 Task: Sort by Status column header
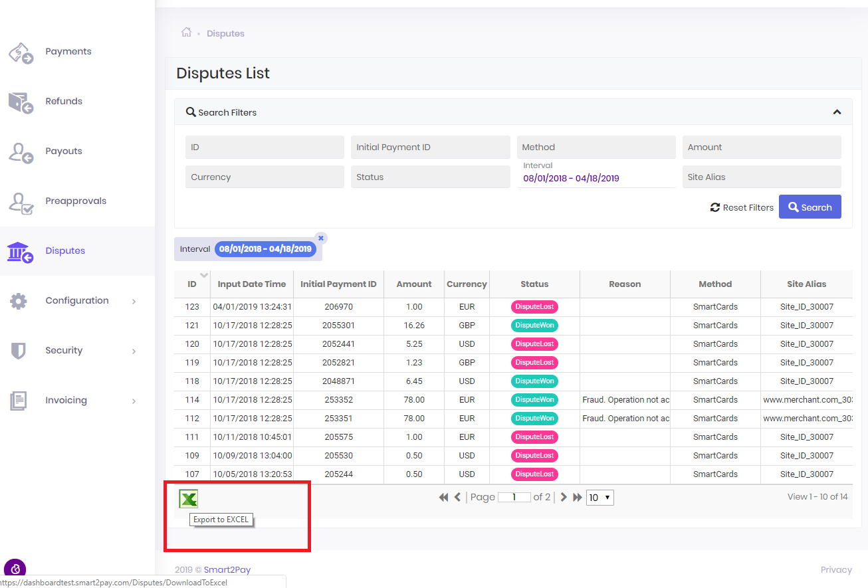[x=534, y=284]
